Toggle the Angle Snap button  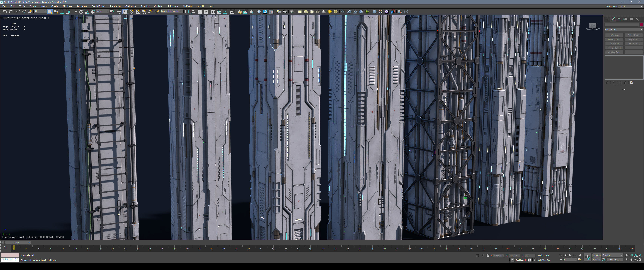(x=138, y=11)
